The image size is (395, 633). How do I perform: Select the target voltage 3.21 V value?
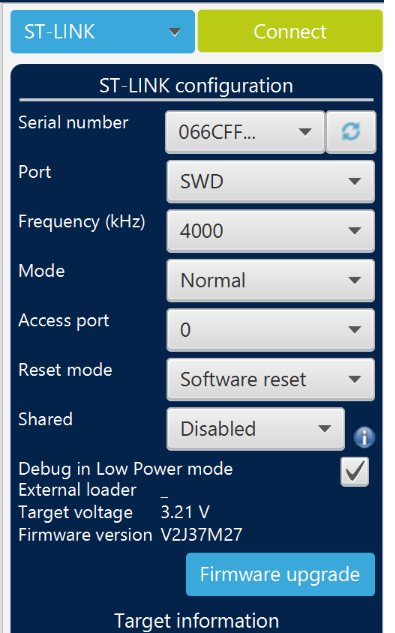tap(185, 512)
